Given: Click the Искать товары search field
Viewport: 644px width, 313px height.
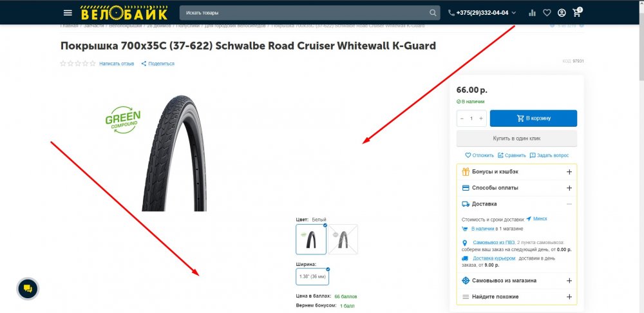Looking at the screenshot, I should point(304,13).
